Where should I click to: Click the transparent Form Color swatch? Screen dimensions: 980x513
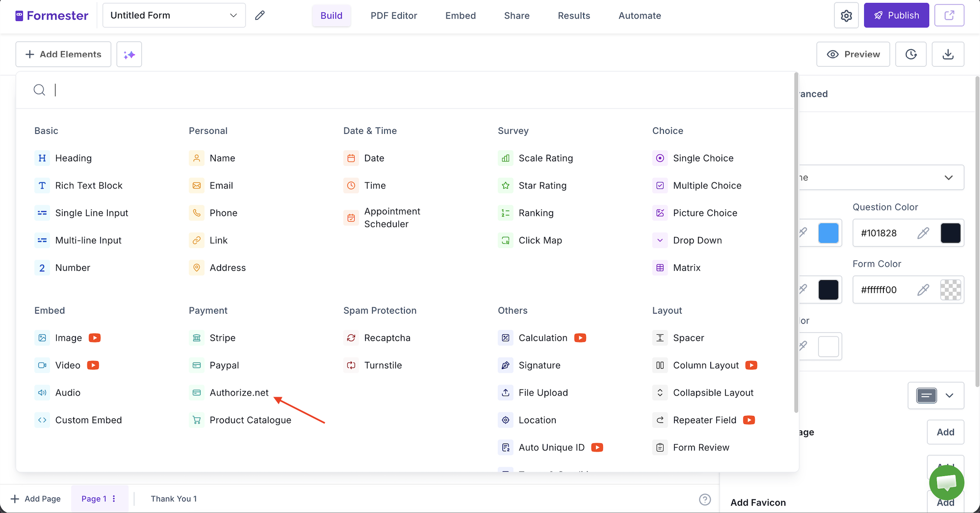pyautogui.click(x=951, y=290)
